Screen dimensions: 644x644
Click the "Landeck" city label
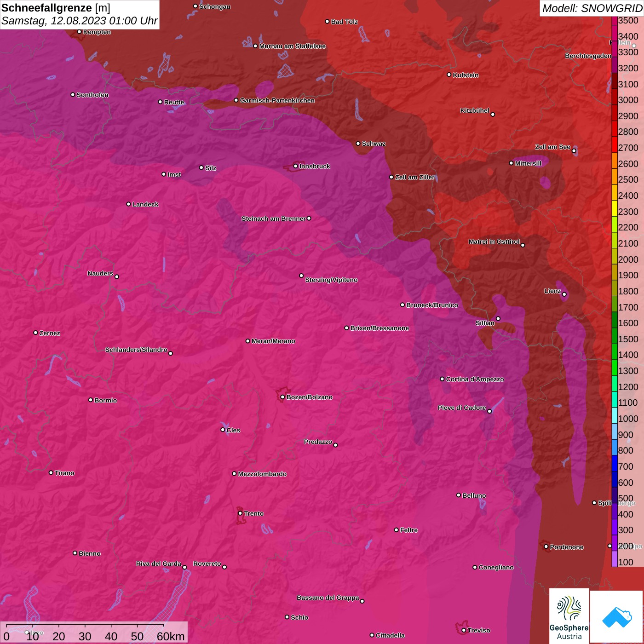point(145,204)
